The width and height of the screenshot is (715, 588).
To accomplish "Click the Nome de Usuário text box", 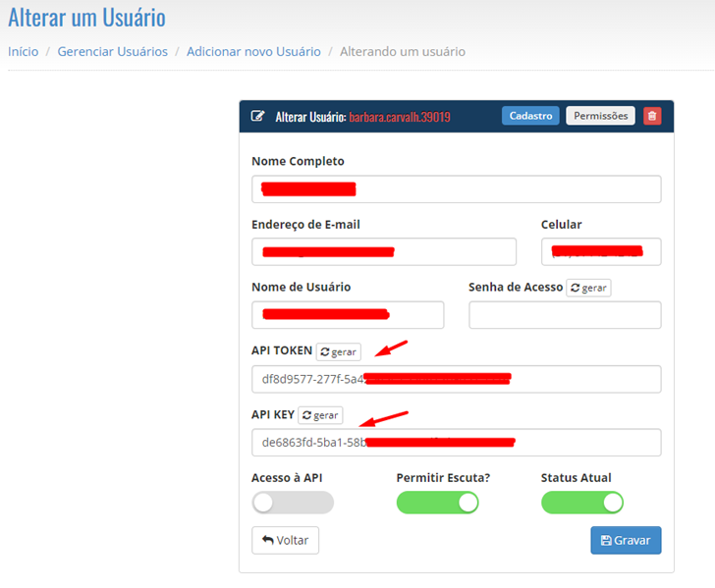I will click(x=348, y=315).
